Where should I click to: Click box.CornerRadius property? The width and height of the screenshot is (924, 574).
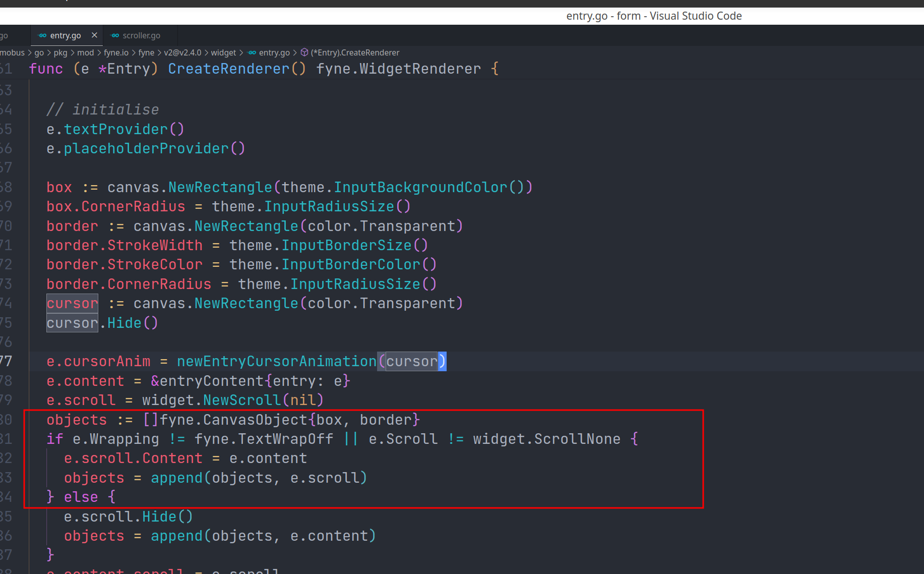click(x=115, y=206)
